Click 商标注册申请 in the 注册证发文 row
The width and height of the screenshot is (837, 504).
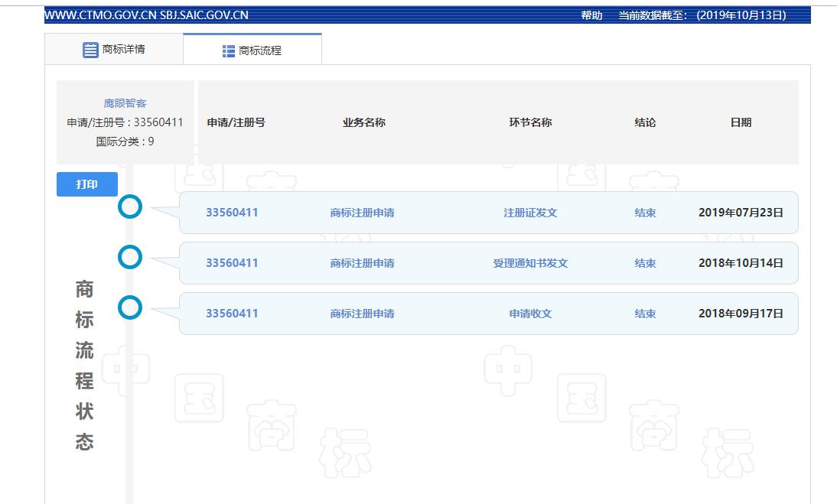click(x=362, y=213)
